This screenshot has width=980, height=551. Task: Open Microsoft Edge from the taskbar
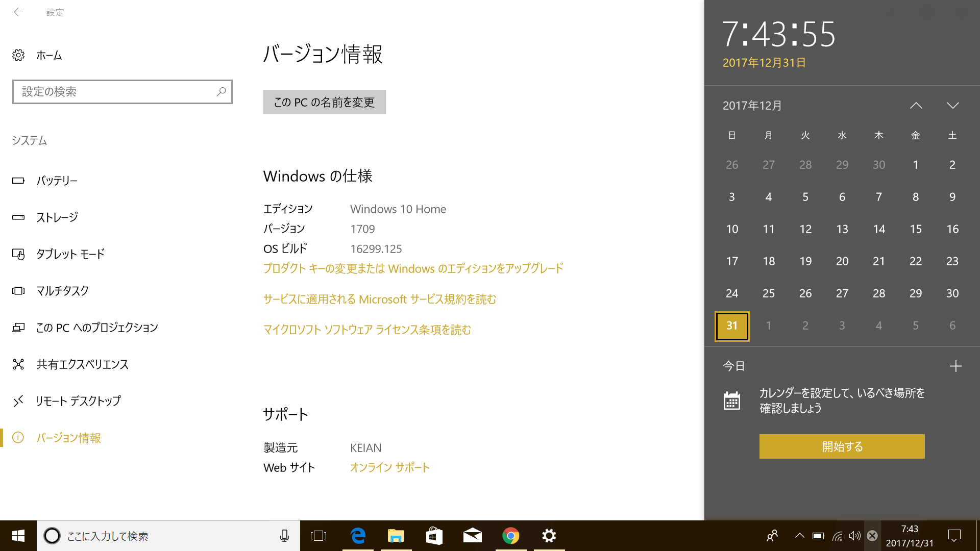pyautogui.click(x=358, y=536)
